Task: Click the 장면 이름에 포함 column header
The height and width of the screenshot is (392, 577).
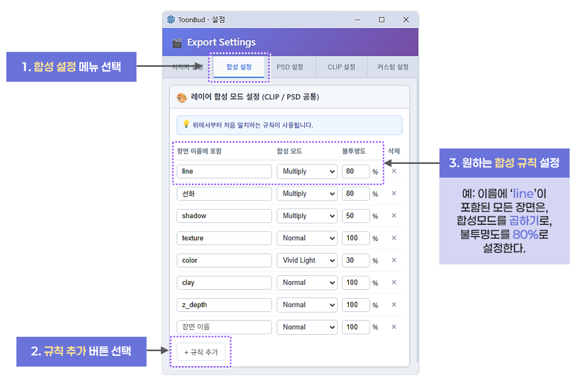Action: coord(199,151)
